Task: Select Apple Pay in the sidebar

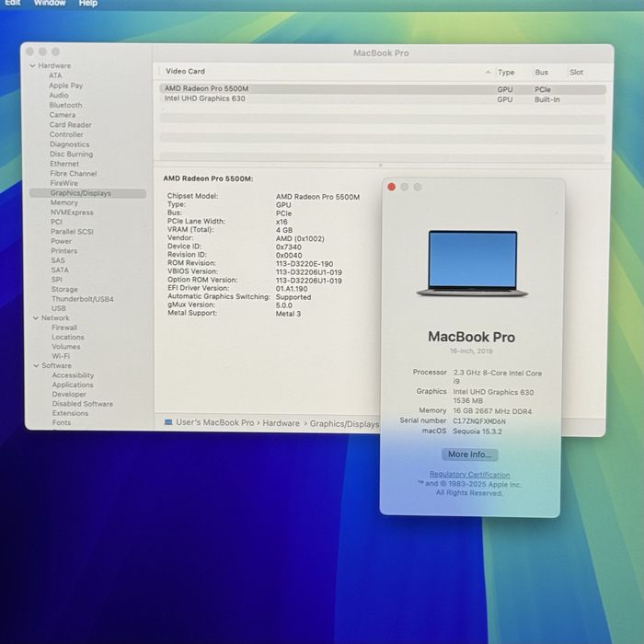Action: pos(65,86)
